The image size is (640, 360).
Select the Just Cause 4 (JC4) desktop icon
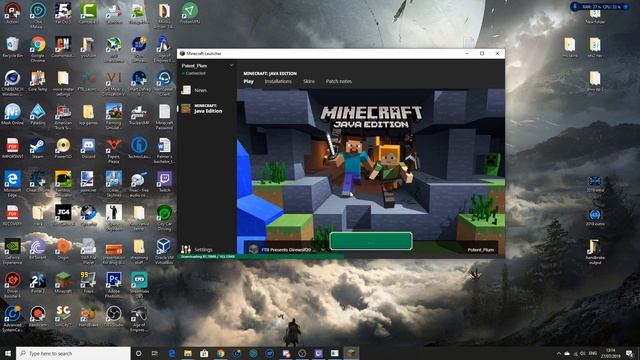pos(63,216)
